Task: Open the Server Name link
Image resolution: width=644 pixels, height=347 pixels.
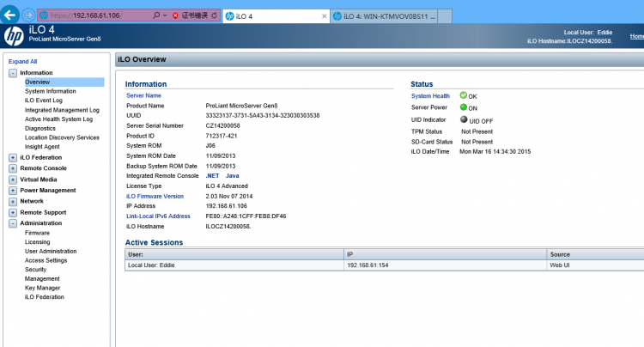Action: tap(143, 95)
